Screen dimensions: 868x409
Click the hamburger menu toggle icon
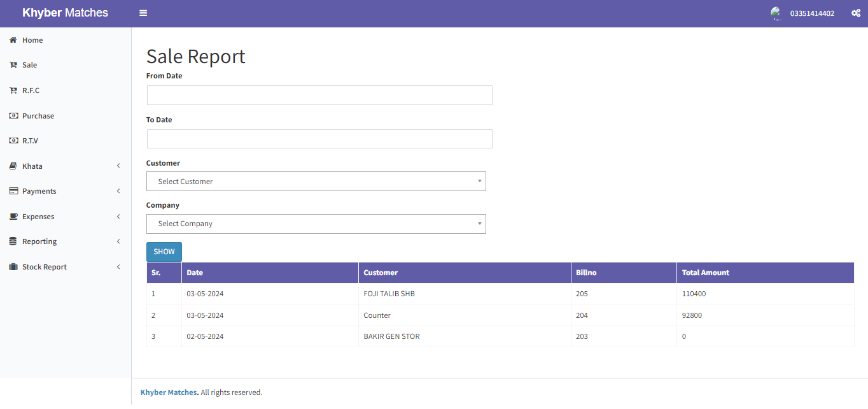(143, 13)
